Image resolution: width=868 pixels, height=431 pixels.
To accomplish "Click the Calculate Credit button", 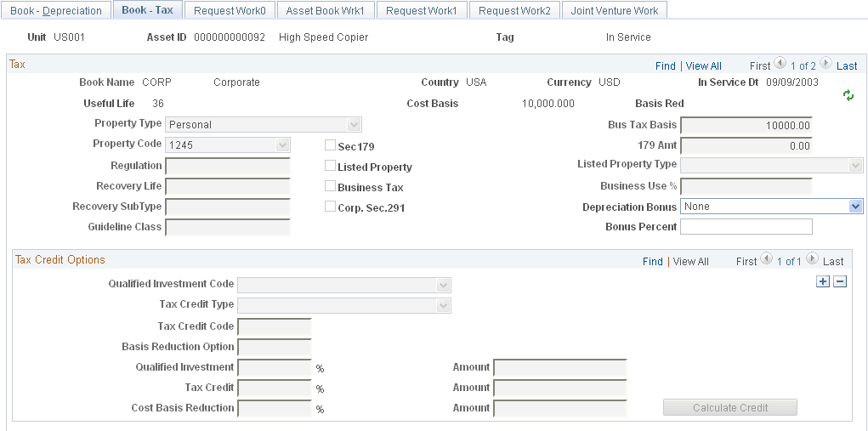I will tap(730, 407).
